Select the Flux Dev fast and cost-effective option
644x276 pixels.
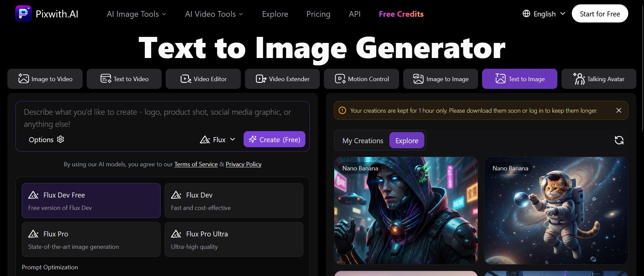234,201
